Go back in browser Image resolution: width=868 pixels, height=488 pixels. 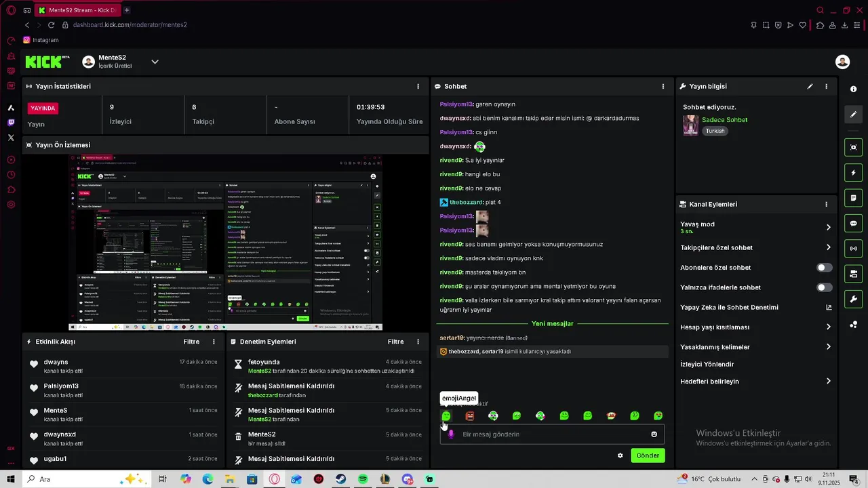point(27,25)
